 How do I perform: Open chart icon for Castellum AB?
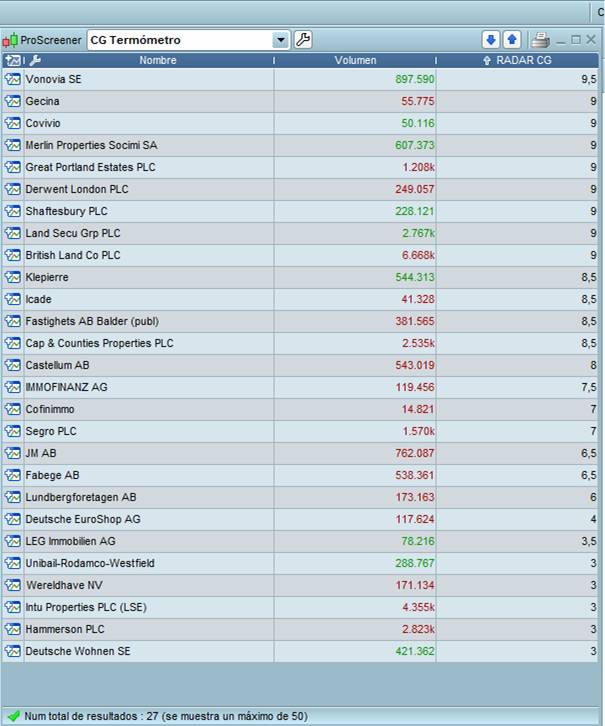click(x=13, y=365)
